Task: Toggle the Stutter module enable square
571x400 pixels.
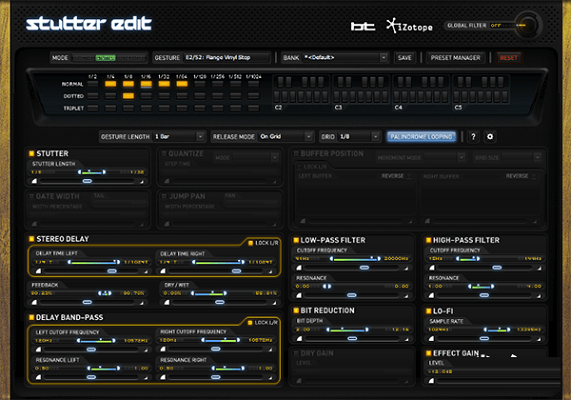Action: point(31,153)
